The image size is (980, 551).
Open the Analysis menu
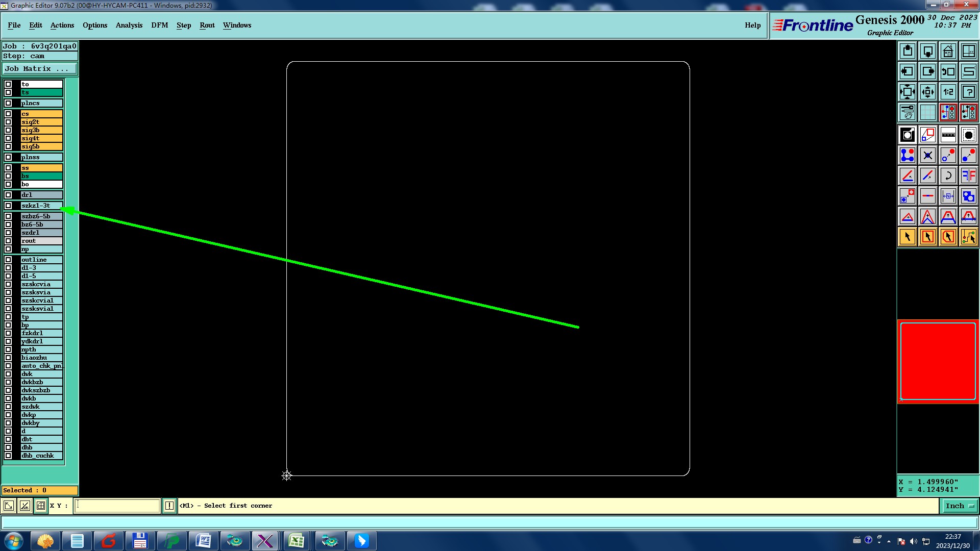pos(129,25)
